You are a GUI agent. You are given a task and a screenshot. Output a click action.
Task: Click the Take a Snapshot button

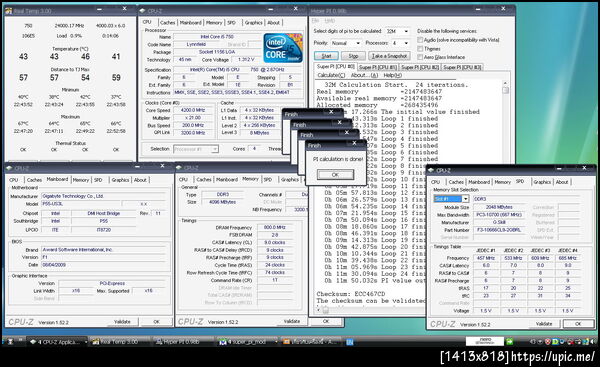pos(389,56)
